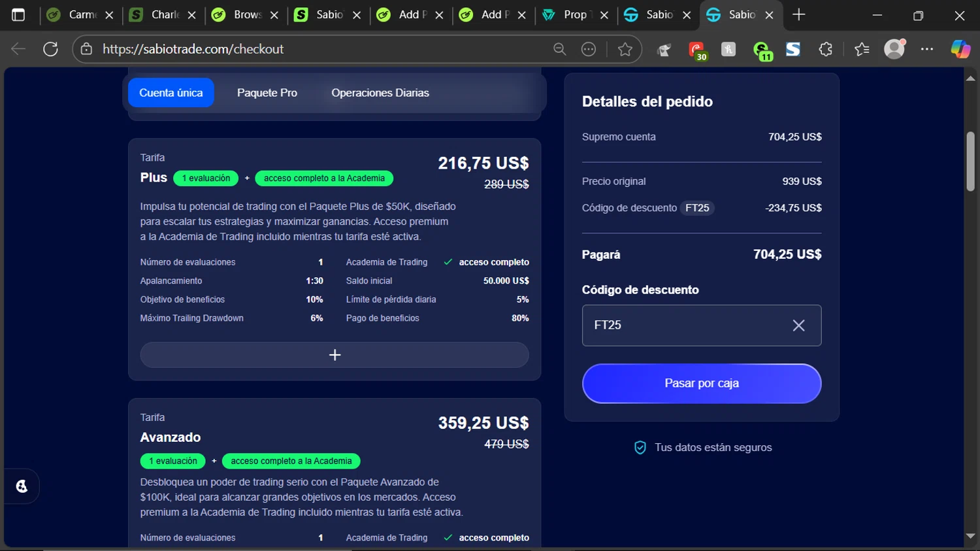The height and width of the screenshot is (551, 980).
Task: Click Plus acceso completo a la Academia badge
Action: 324,178
